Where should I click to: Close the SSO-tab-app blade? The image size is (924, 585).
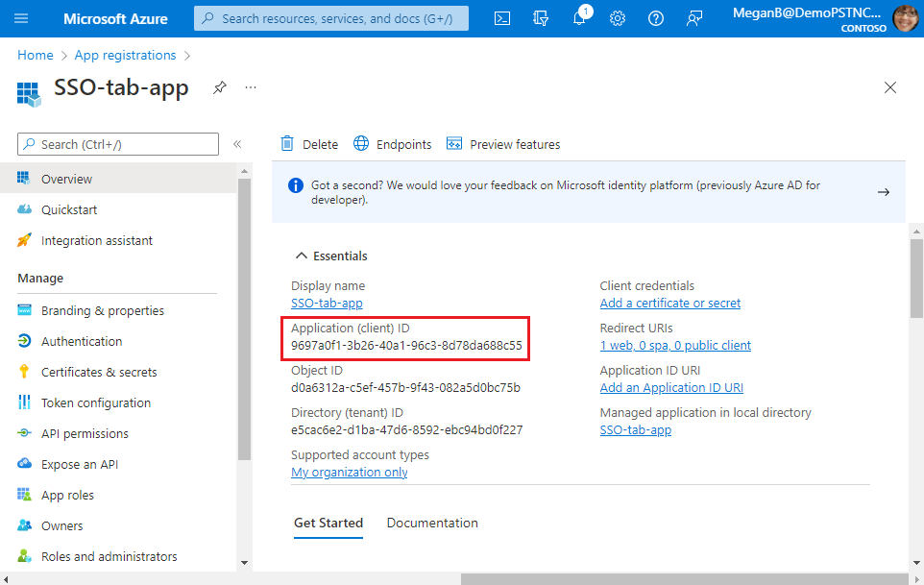pos(889,87)
